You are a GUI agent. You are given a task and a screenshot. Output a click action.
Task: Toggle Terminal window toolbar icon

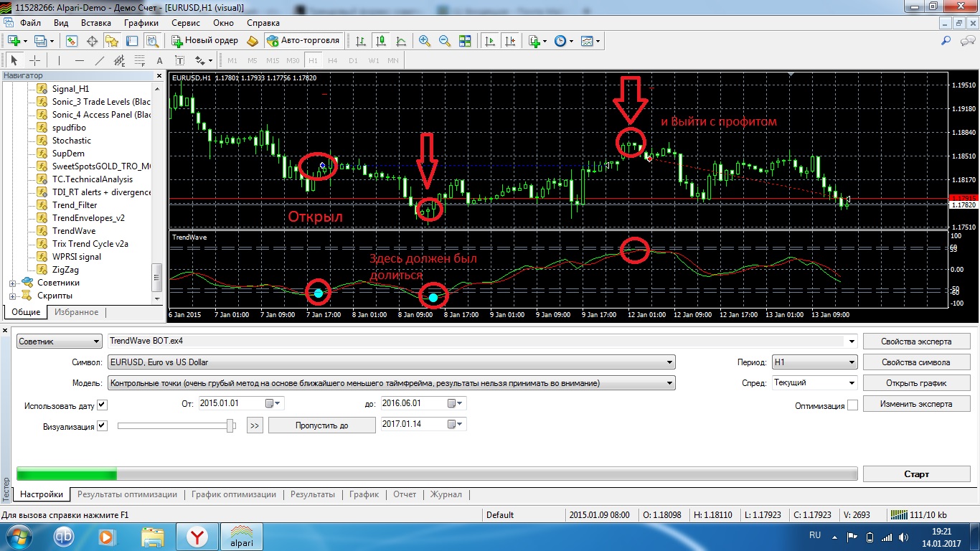pos(131,41)
